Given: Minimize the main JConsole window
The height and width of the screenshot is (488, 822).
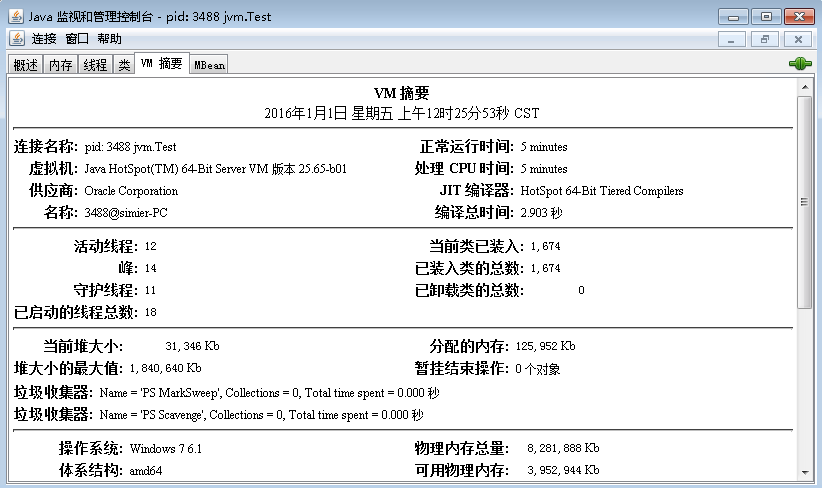Looking at the screenshot, I should (733, 17).
